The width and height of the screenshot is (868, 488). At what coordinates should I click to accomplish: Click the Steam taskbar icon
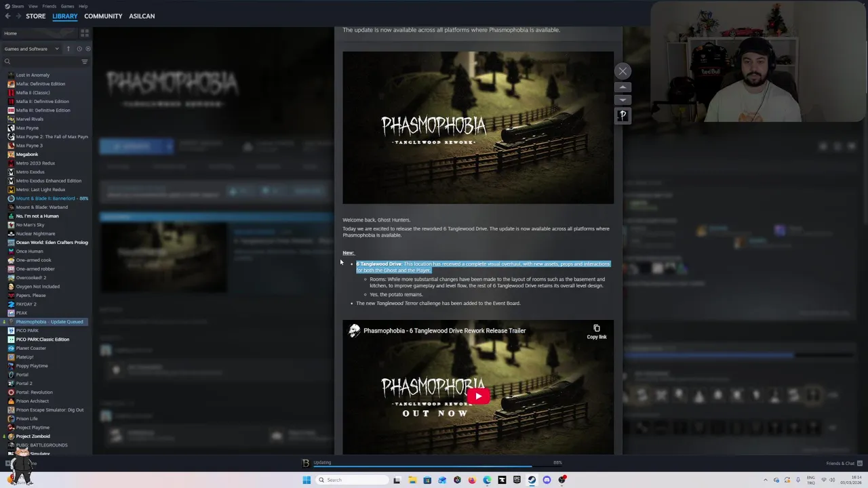click(x=532, y=480)
